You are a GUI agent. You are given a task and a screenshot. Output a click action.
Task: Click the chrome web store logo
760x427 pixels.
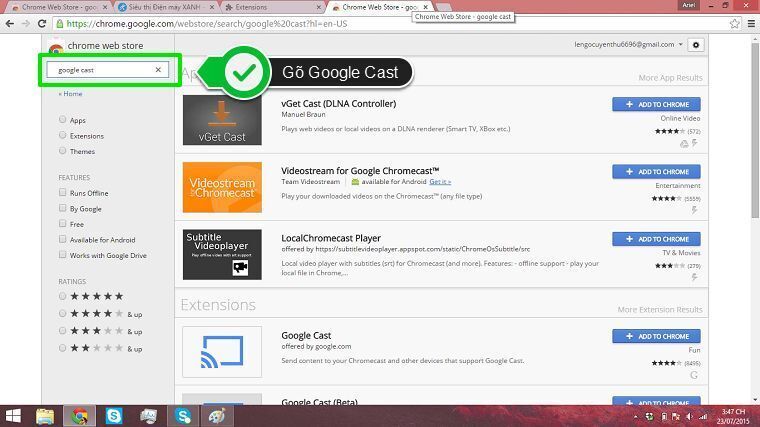coord(56,47)
